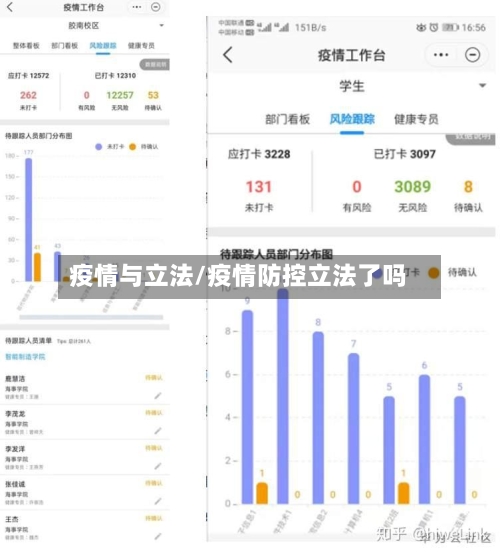Open 健康专员 tab on the 胶南校区 screen
The width and height of the screenshot is (500, 555).
(x=141, y=46)
